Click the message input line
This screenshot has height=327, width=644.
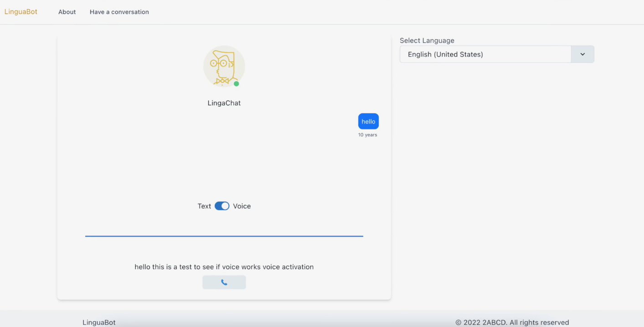(x=224, y=235)
